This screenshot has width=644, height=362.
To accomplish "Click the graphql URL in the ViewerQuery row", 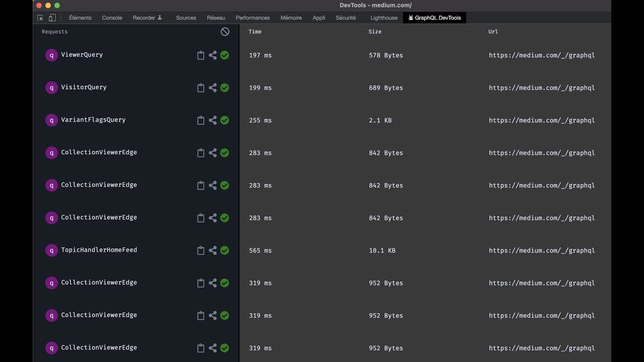I will (542, 55).
